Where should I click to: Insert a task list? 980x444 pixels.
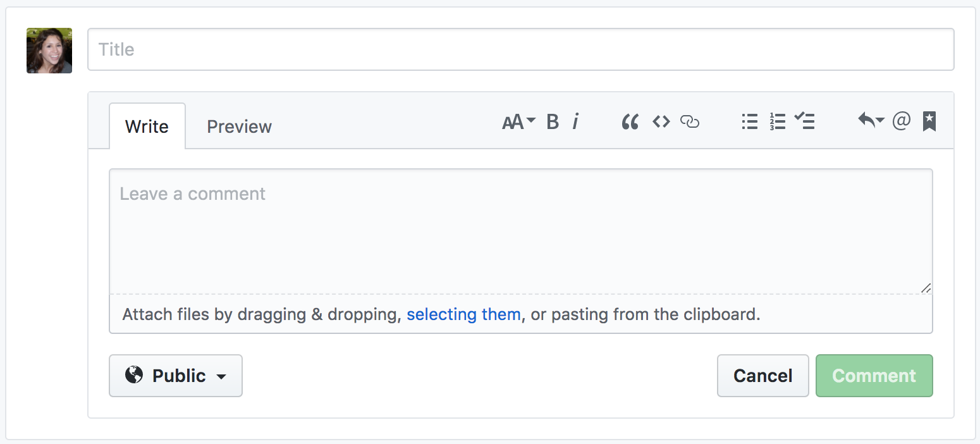[x=804, y=121]
